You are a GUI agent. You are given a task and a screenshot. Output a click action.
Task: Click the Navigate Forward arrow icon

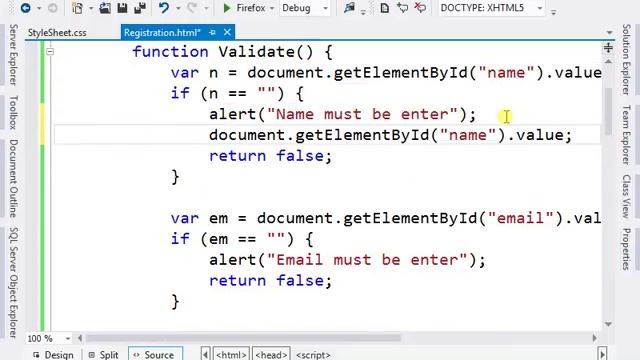[52, 8]
